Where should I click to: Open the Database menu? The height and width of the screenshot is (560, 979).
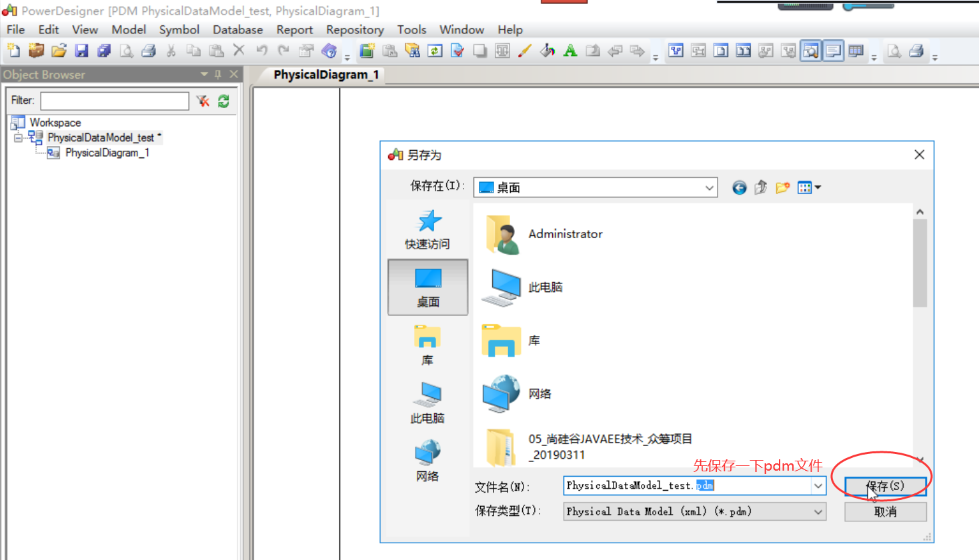[x=237, y=30]
